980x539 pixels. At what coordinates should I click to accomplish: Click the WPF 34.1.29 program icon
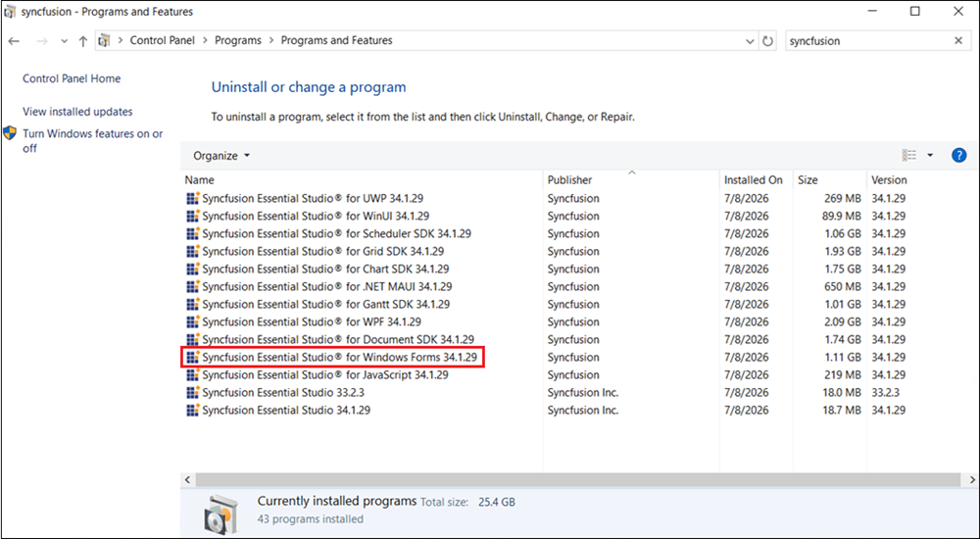coord(193,321)
